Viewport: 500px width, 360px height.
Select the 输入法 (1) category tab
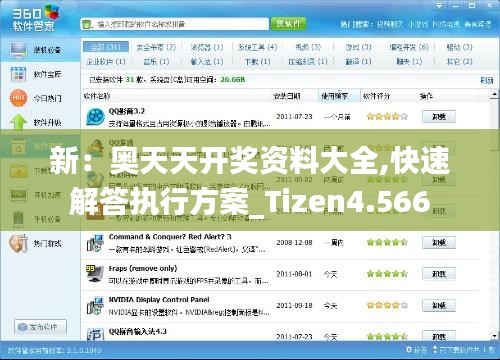(207, 62)
